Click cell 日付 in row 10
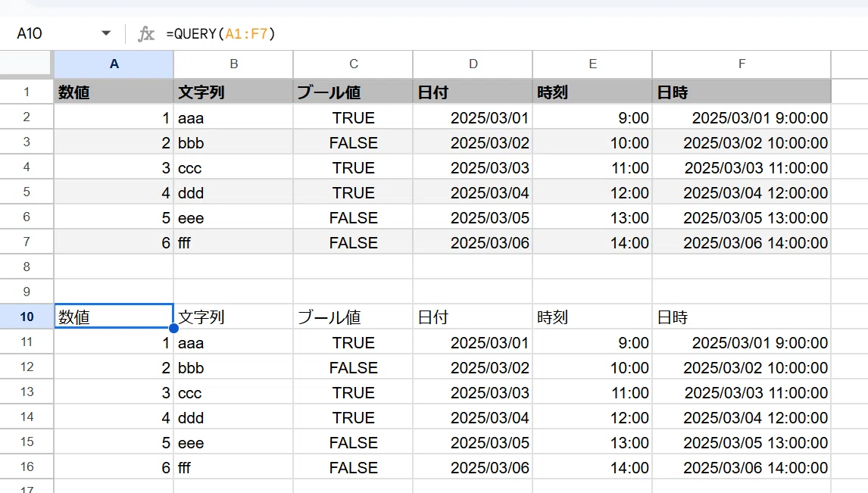This screenshot has height=493, width=868. [x=473, y=317]
